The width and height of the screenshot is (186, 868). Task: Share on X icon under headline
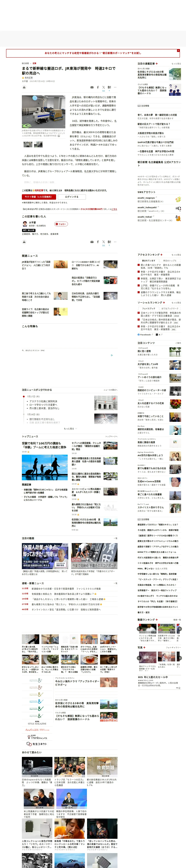coord(104,87)
